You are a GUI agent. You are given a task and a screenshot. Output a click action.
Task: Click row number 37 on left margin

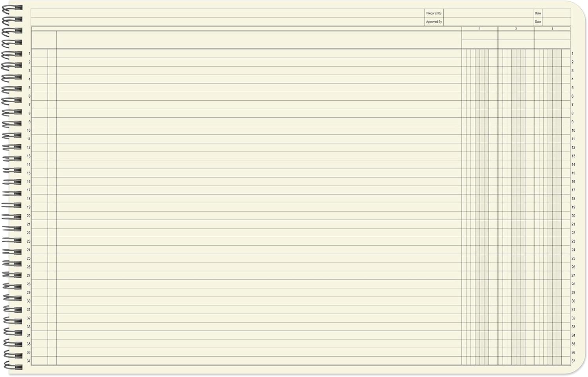(x=28, y=361)
